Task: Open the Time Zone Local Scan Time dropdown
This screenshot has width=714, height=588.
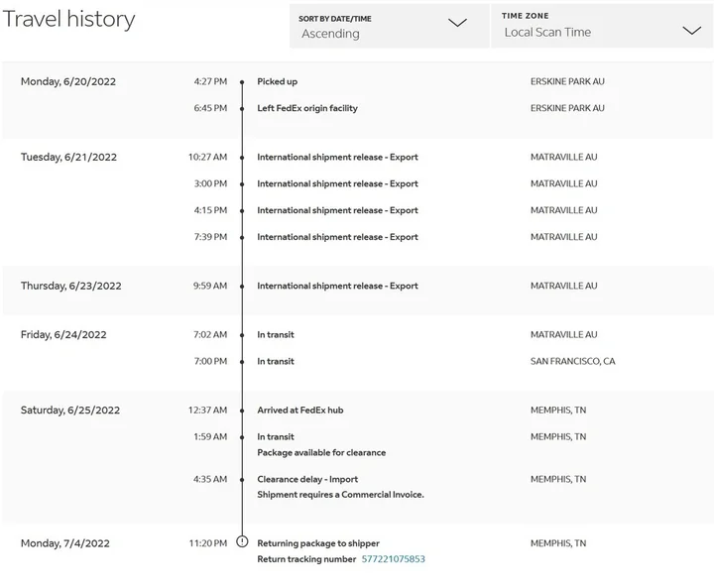Action: (x=601, y=26)
